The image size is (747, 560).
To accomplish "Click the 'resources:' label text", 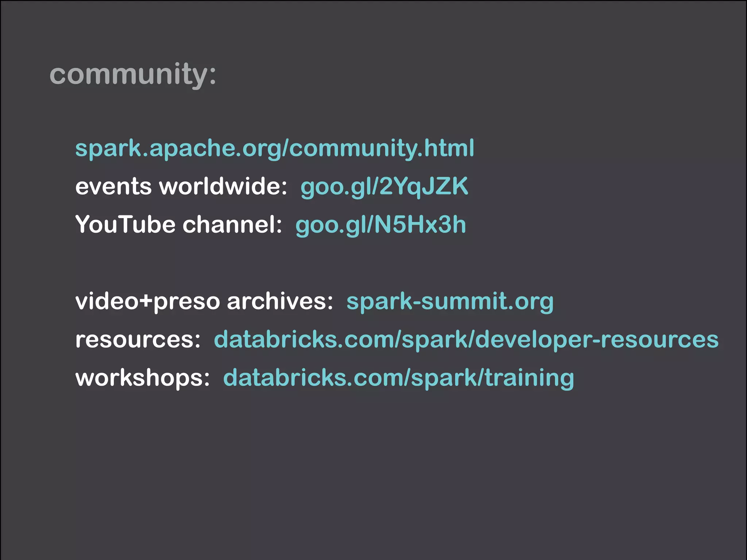I will 138,340.
